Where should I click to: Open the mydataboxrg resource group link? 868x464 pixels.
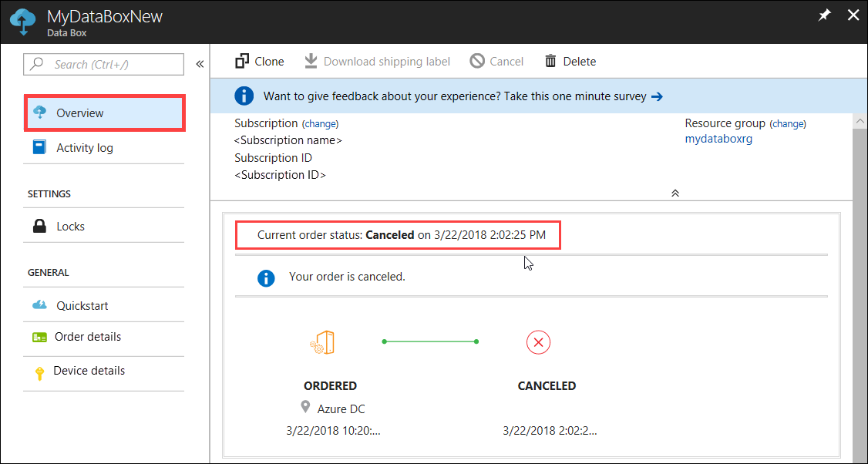tap(718, 139)
